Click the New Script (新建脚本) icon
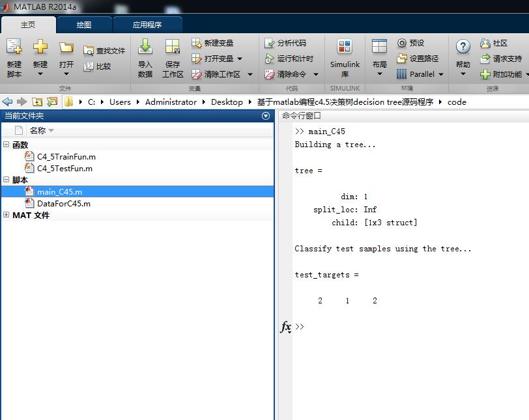The height and width of the screenshot is (420, 529). point(14,46)
